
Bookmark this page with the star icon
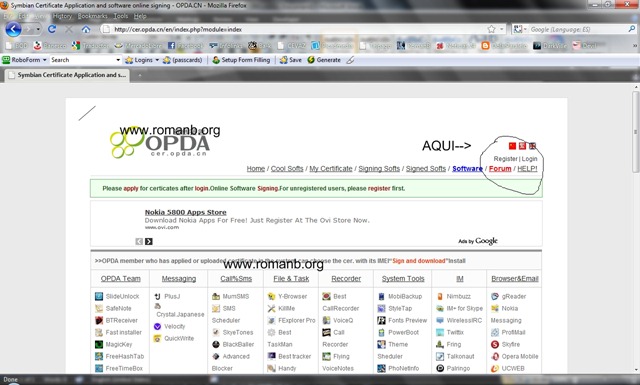[491, 29]
